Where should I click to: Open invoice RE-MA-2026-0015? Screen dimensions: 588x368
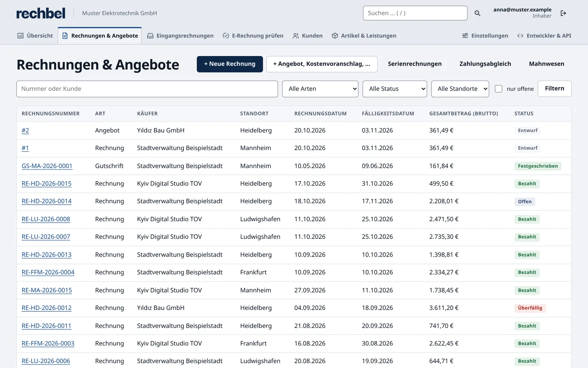coord(47,290)
